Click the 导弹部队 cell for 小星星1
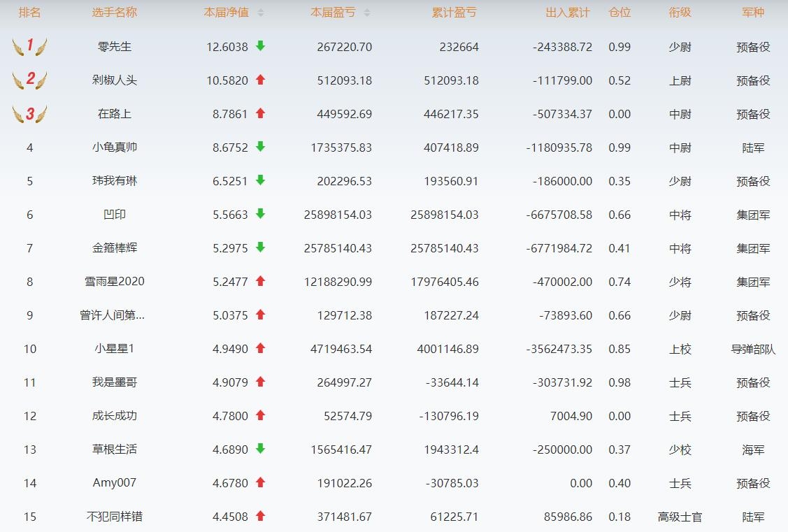Image resolution: width=788 pixels, height=532 pixels. pos(753,349)
